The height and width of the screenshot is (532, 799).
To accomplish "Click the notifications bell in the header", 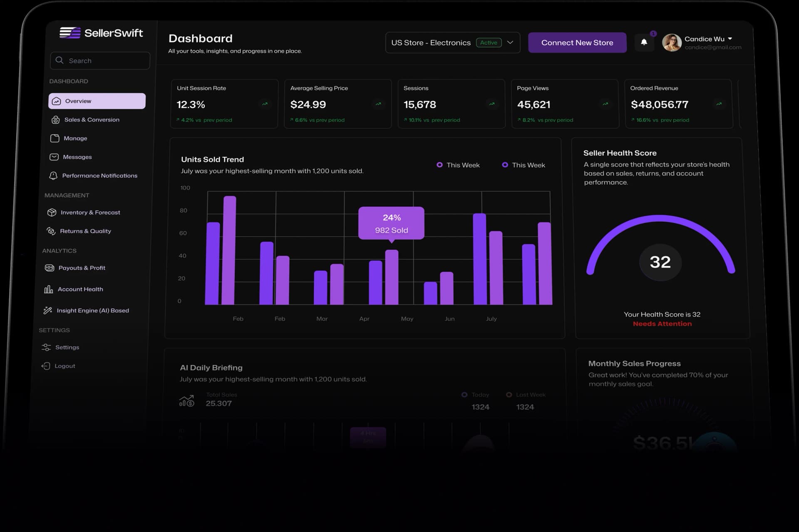I will [x=644, y=42].
